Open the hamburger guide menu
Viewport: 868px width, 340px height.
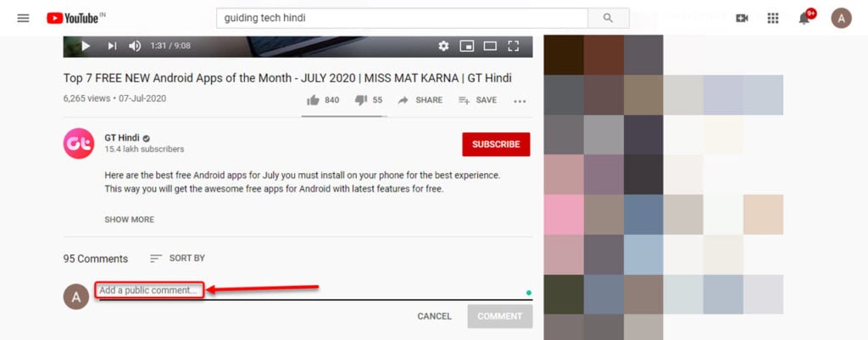click(23, 19)
